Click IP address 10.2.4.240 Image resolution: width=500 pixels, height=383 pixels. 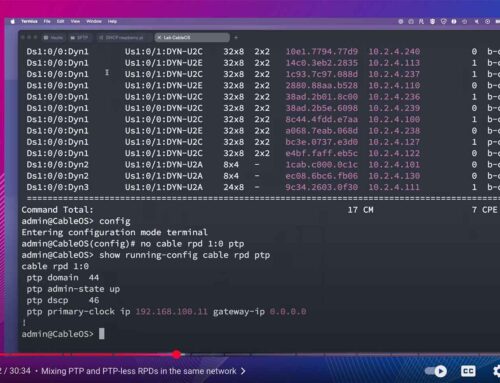click(x=394, y=52)
